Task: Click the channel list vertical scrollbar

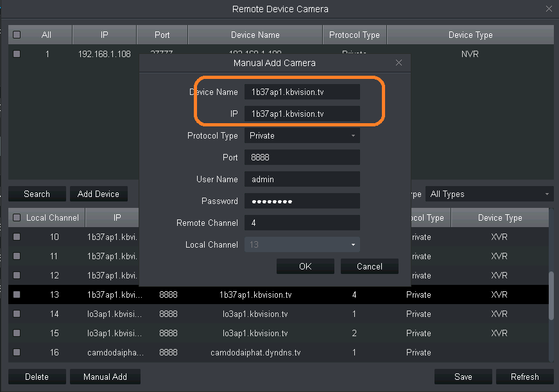Action: (x=551, y=295)
